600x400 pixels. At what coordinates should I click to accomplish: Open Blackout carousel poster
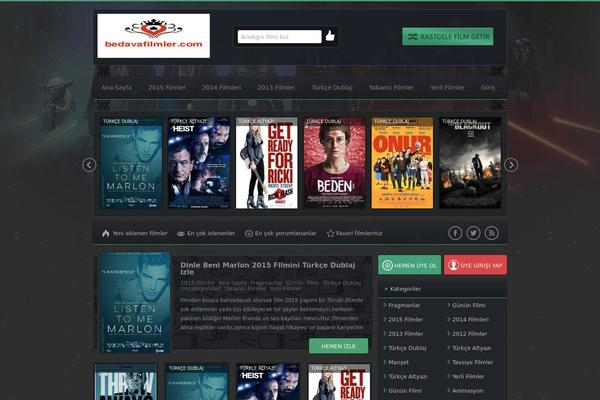[x=470, y=163]
